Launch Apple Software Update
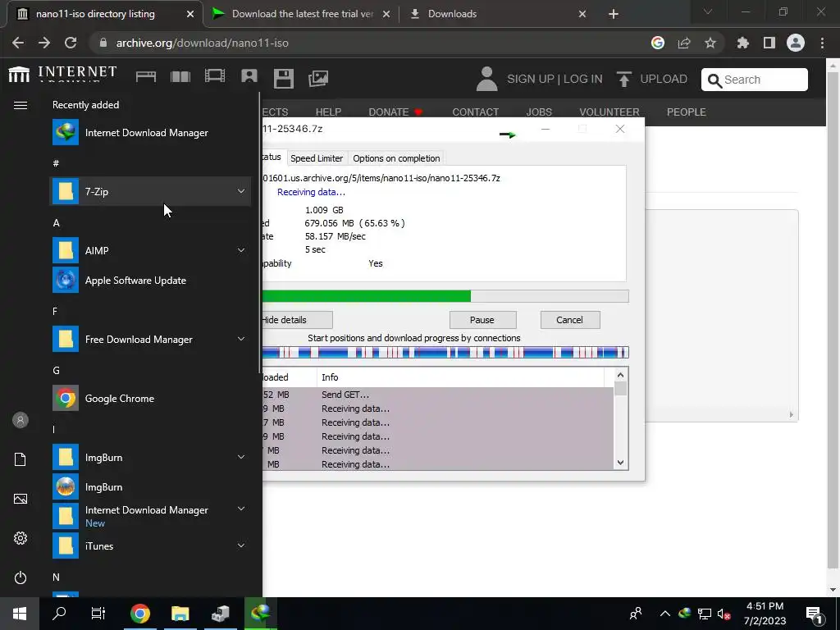Viewport: 840px width, 630px height. (150, 281)
